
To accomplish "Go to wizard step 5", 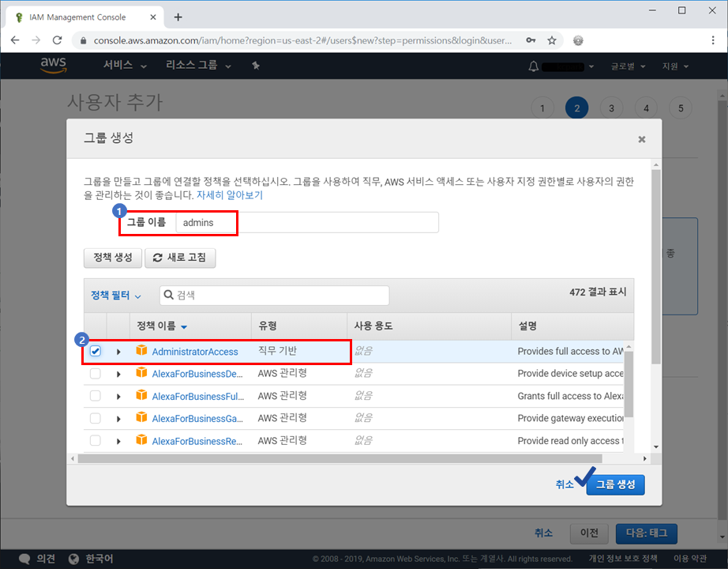I will (681, 108).
